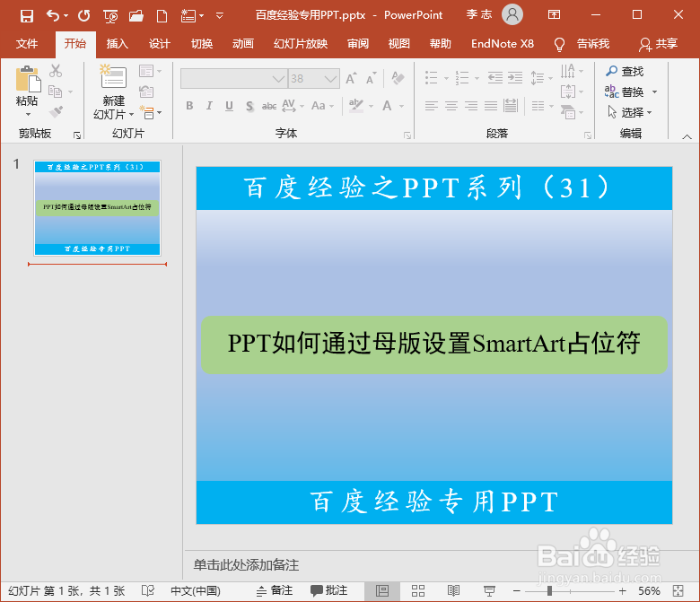This screenshot has width=700, height=602.
Task: Open the font name dropdown
Action: tap(278, 79)
